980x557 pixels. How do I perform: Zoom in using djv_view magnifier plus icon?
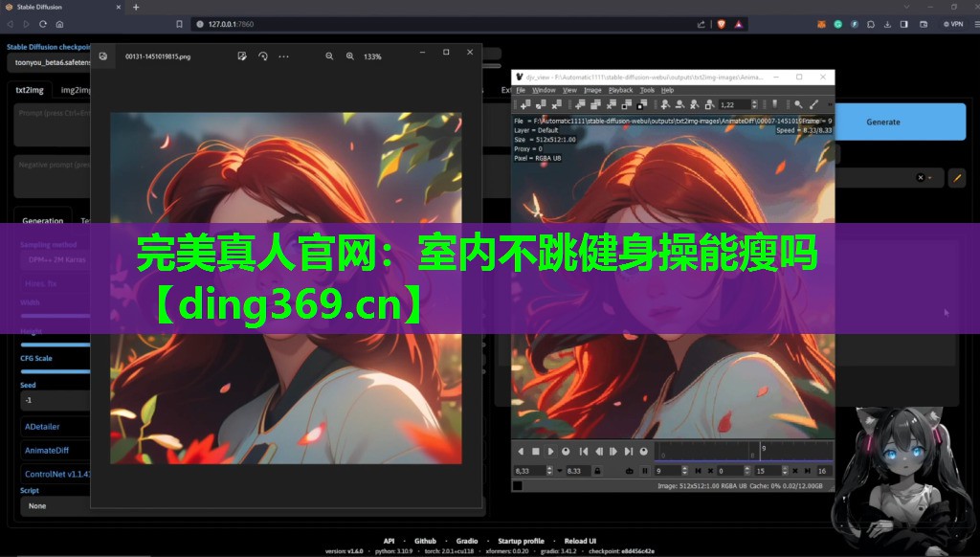(x=666, y=104)
